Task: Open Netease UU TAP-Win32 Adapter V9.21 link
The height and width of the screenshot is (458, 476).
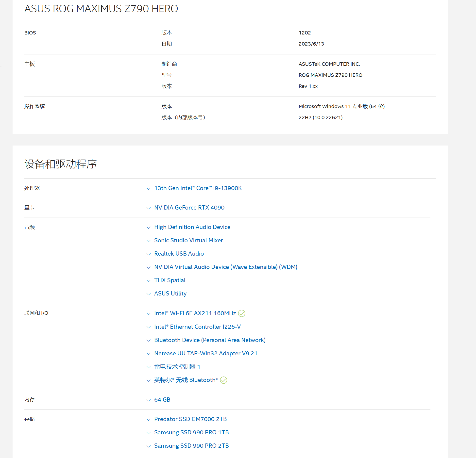Action: pos(206,353)
